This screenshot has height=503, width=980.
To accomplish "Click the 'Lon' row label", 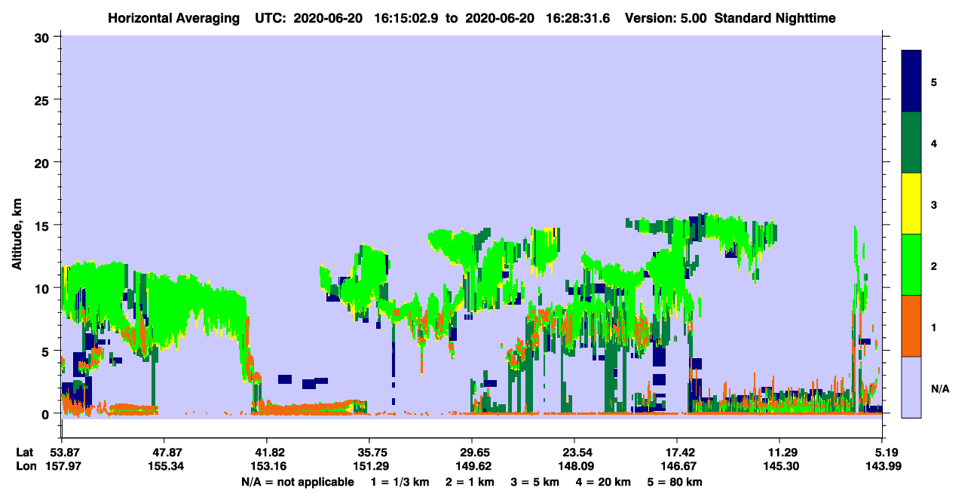I will pos(26,466).
